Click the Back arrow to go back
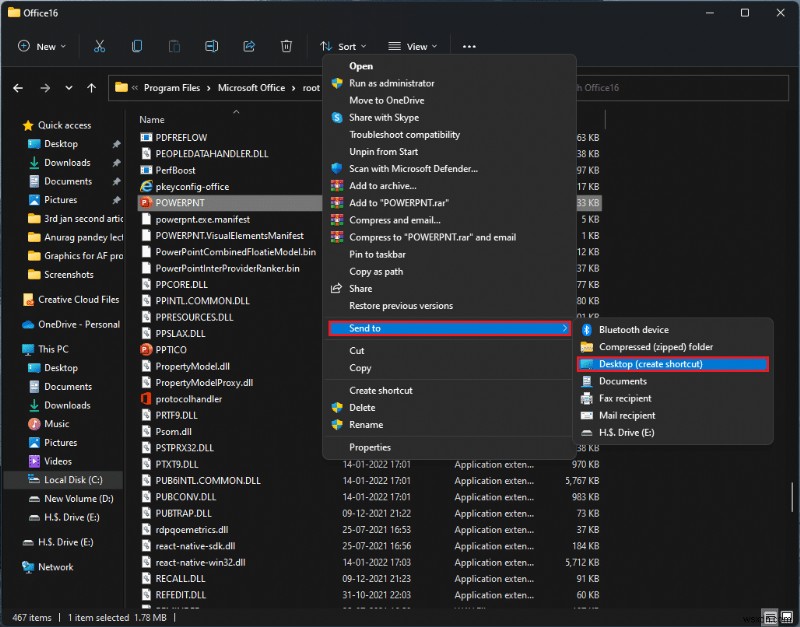This screenshot has width=800, height=627. click(x=17, y=88)
